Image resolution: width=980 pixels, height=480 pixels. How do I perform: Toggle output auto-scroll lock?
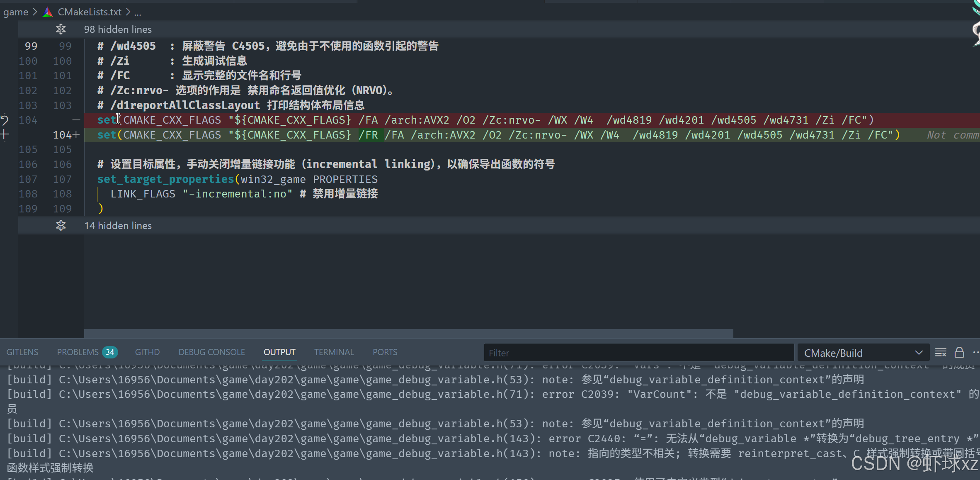tap(959, 353)
